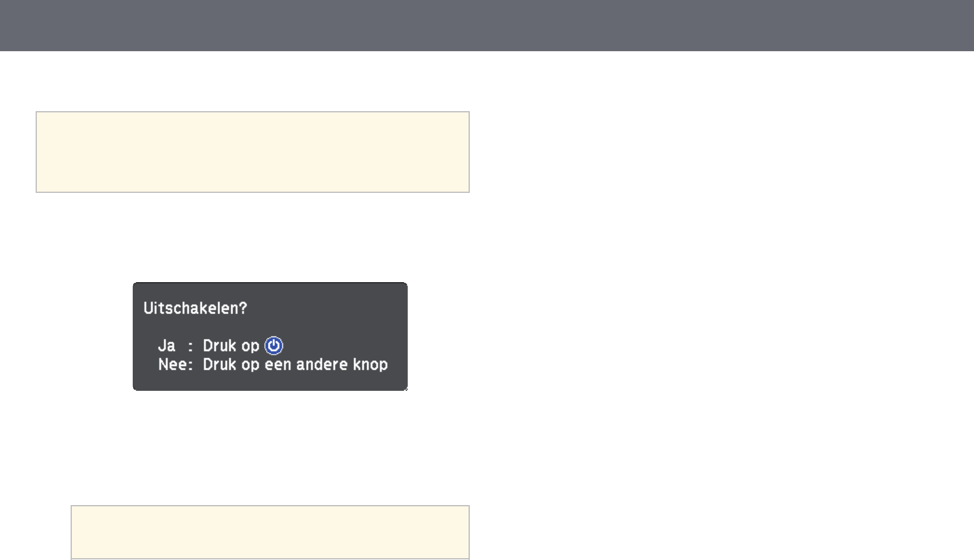Viewport: 974px width, 560px height.
Task: Click the smaller cream note box below the dialog
Action: tap(270, 532)
